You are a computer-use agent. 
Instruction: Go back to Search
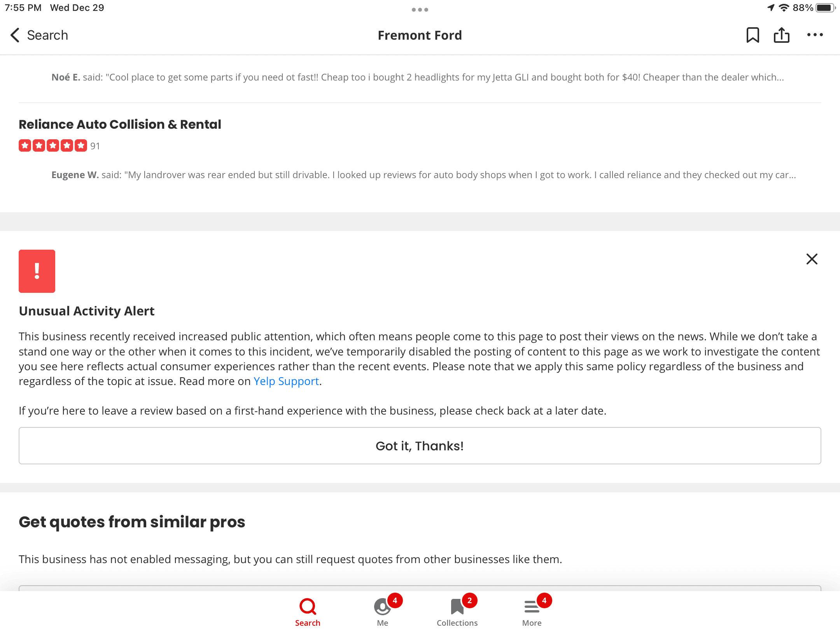39,35
